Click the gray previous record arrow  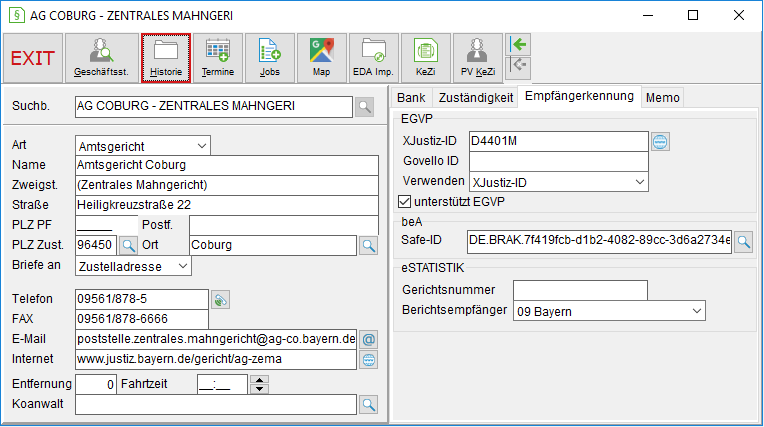tap(518, 67)
